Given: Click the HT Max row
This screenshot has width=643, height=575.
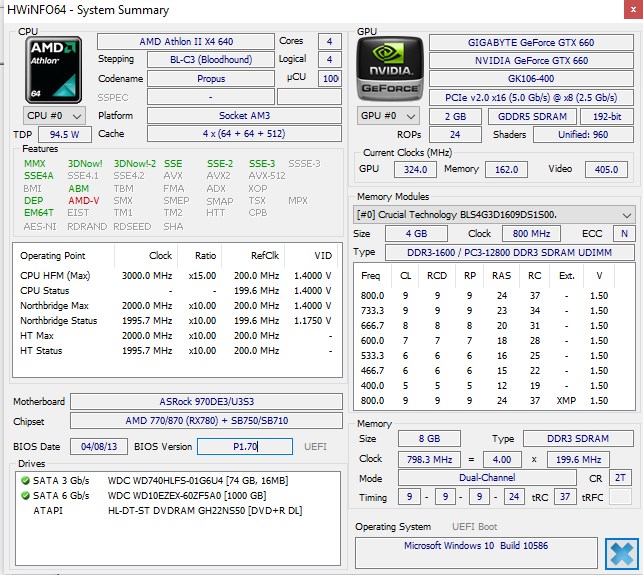Looking at the screenshot, I should [x=176, y=336].
